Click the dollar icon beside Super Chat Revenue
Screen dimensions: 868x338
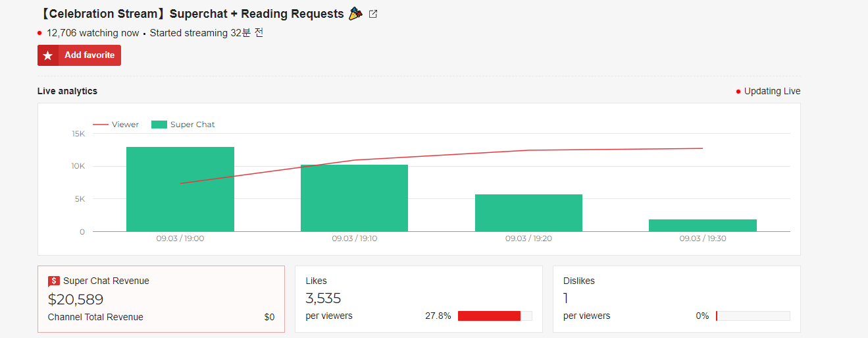pos(54,281)
